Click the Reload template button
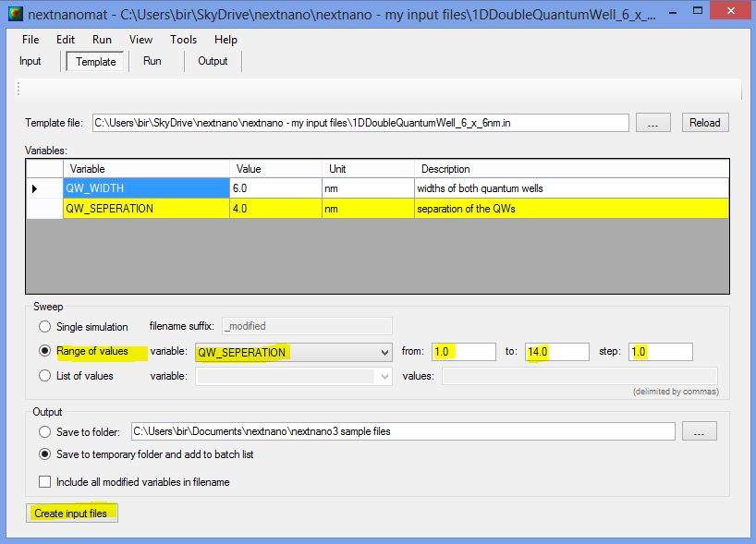 [704, 123]
